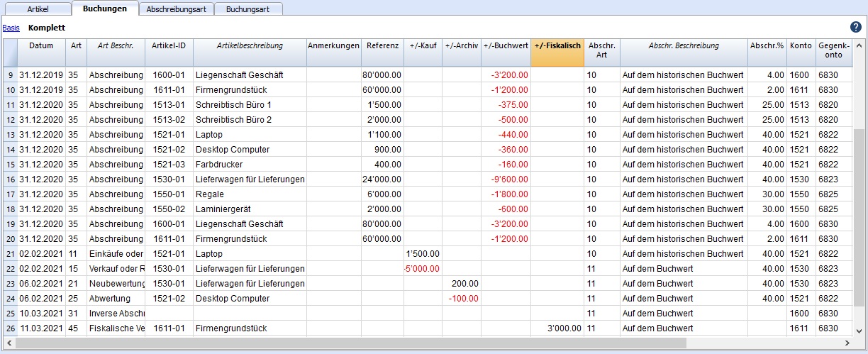Select the Komplett view
Viewport: 868px width, 354px height.
tap(47, 28)
